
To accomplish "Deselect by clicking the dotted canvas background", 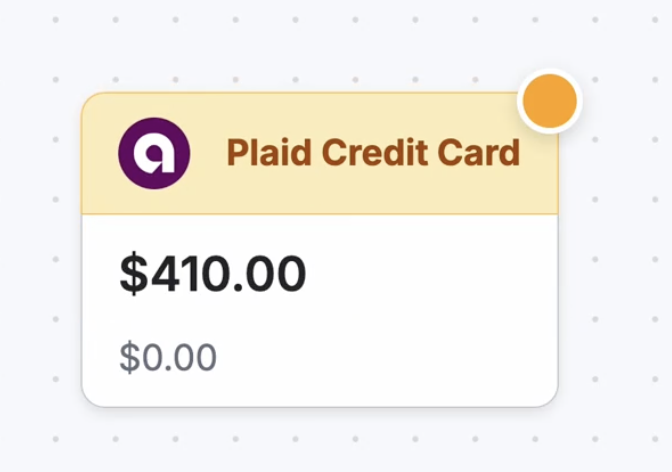I will click(x=621, y=257).
